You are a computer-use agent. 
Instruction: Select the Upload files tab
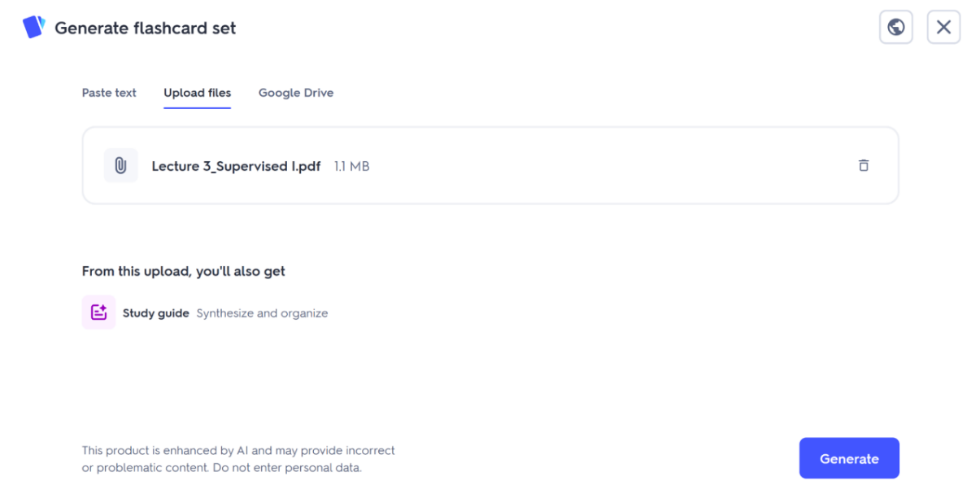click(x=197, y=93)
